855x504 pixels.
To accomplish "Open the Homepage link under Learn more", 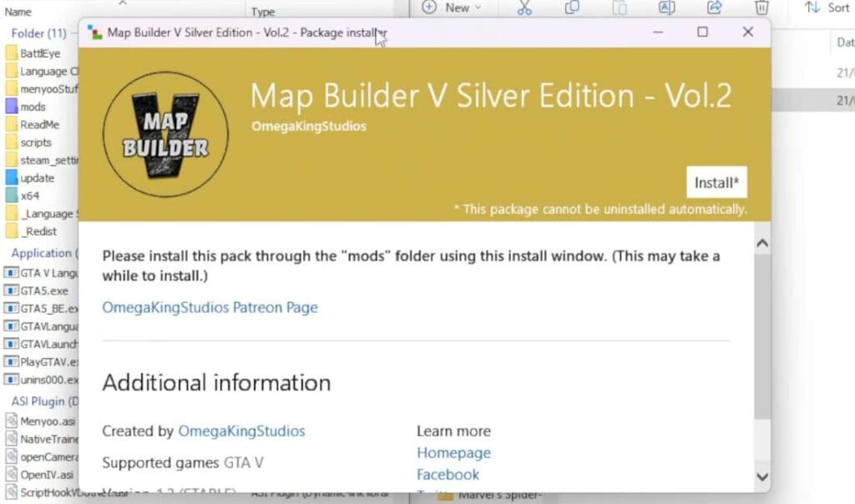I will [x=453, y=452].
